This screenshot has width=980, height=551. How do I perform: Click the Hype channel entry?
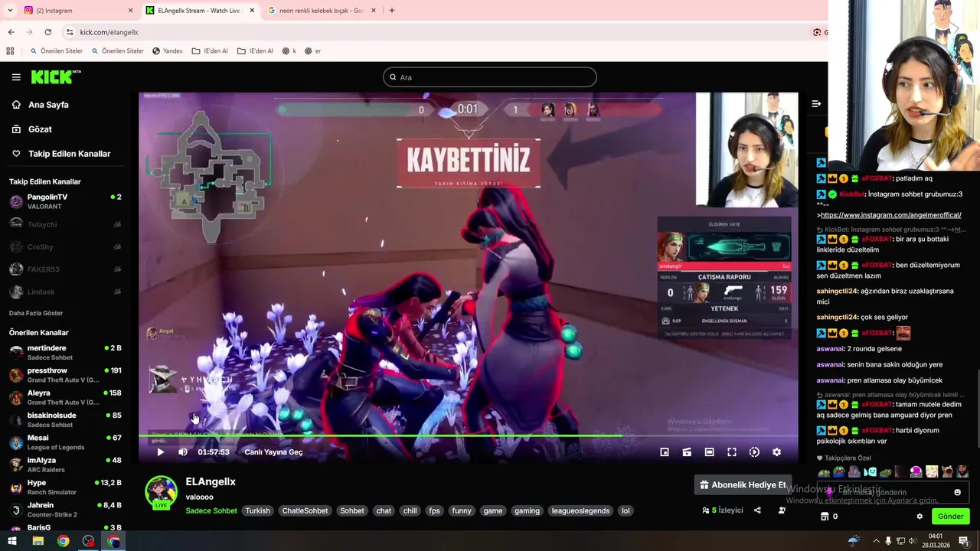point(65,487)
